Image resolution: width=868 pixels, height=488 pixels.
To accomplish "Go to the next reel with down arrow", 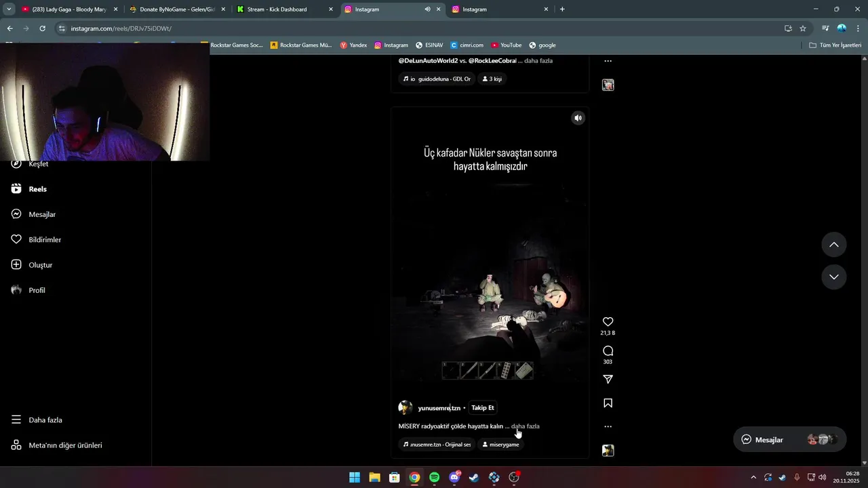I will coord(834,277).
